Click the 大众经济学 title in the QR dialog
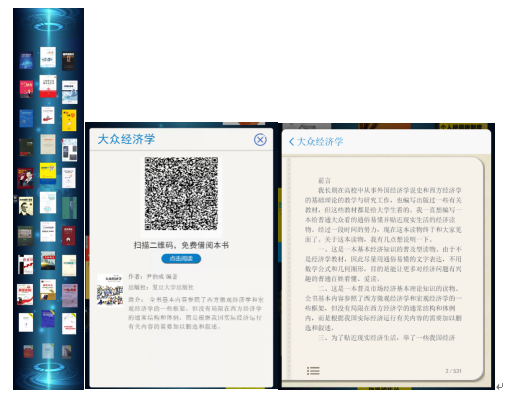The height and width of the screenshot is (398, 511). (x=126, y=139)
